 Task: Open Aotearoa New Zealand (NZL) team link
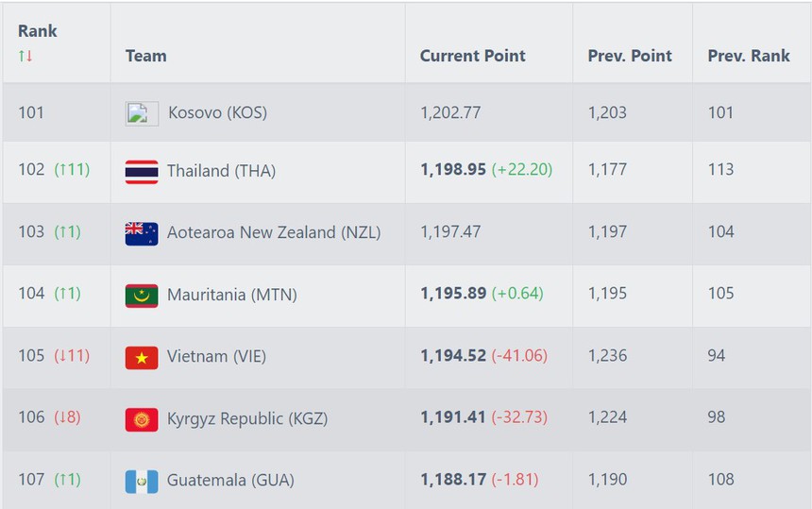tap(274, 232)
